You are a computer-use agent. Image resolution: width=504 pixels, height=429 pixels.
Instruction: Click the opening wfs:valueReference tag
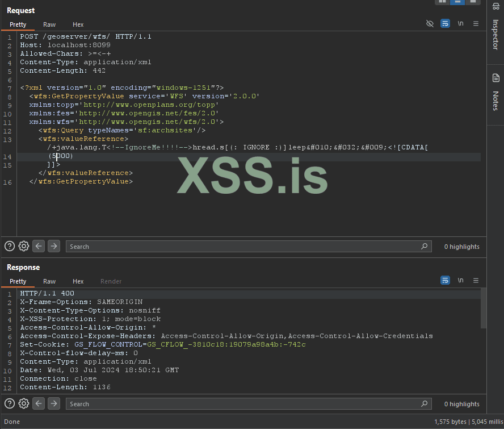point(83,139)
